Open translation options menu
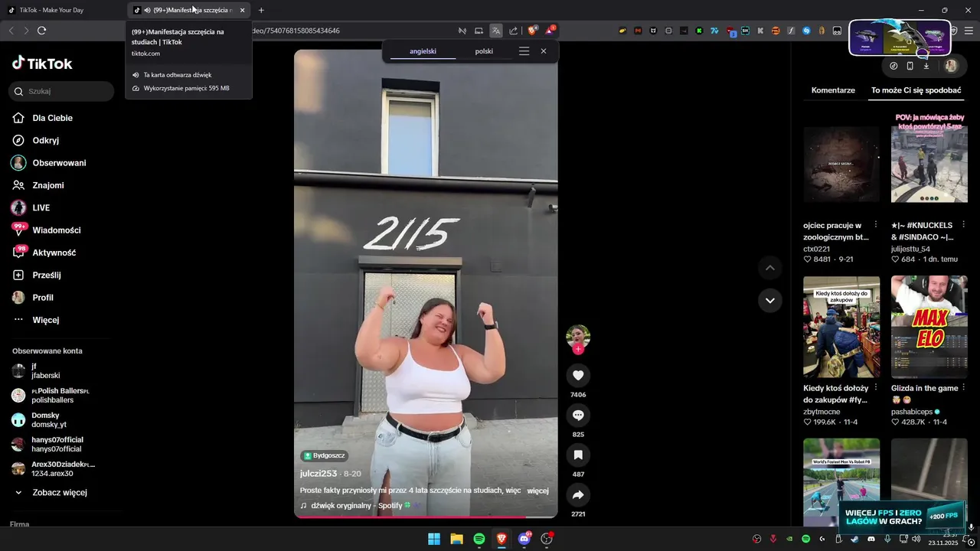 pyautogui.click(x=524, y=51)
